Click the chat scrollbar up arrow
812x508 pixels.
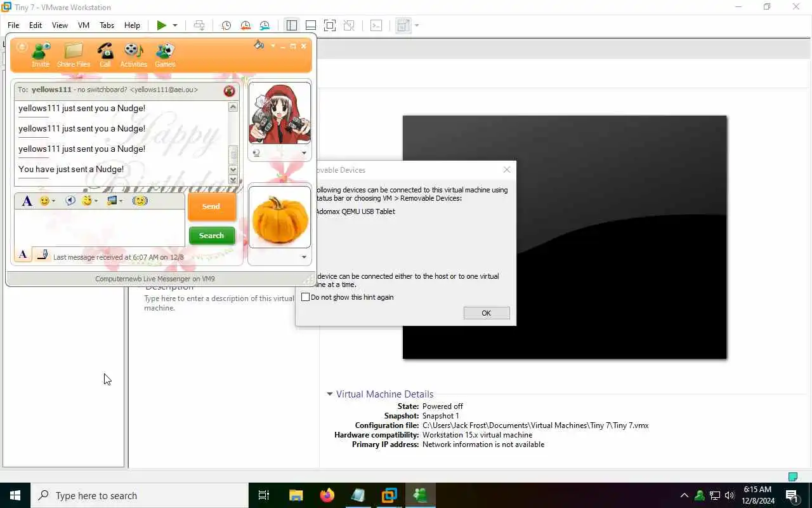(233, 107)
